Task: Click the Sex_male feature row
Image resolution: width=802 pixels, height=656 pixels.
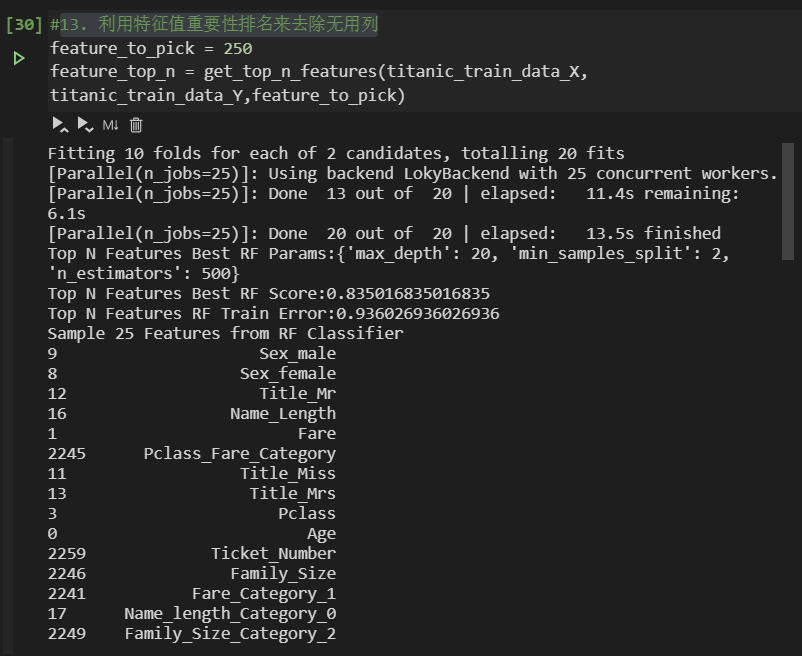Action: point(297,353)
